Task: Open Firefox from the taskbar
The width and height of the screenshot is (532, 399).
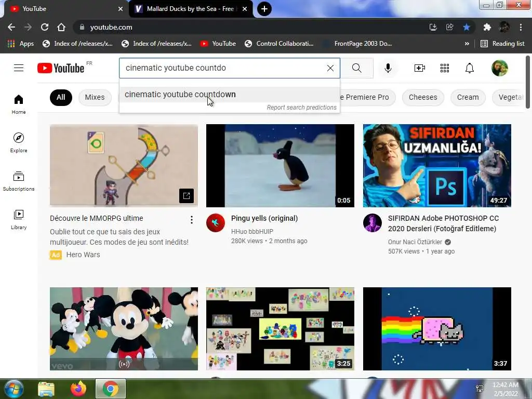Action: click(x=78, y=389)
